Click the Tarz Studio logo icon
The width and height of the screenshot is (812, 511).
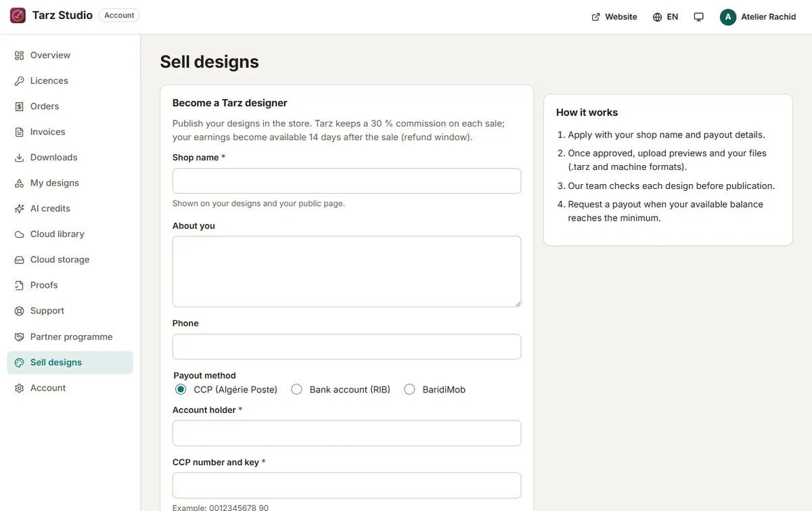point(18,16)
